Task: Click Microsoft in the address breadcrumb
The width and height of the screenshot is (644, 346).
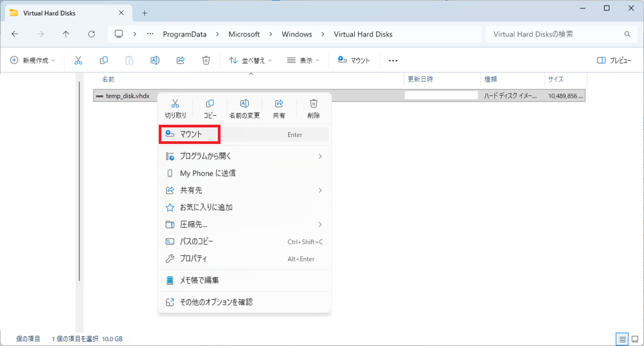Action: [244, 34]
